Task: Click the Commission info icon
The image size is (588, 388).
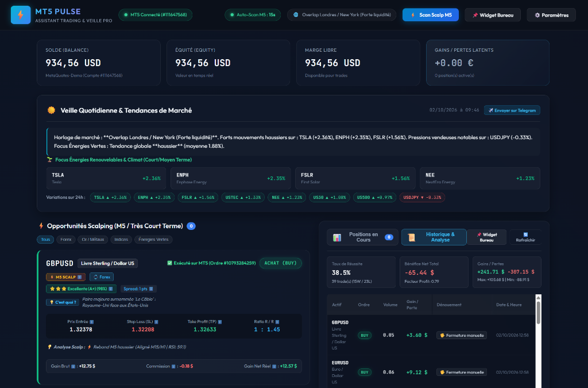Action: coord(173,367)
